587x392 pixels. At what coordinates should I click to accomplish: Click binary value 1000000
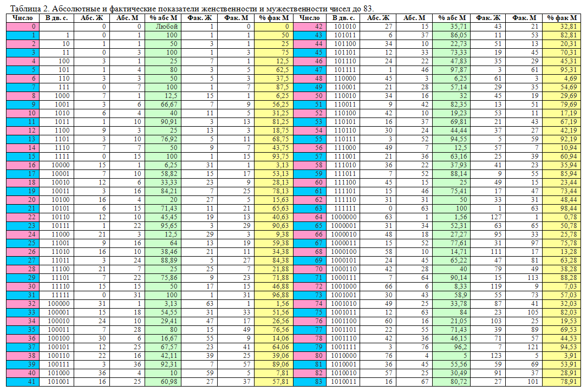[x=343, y=217]
